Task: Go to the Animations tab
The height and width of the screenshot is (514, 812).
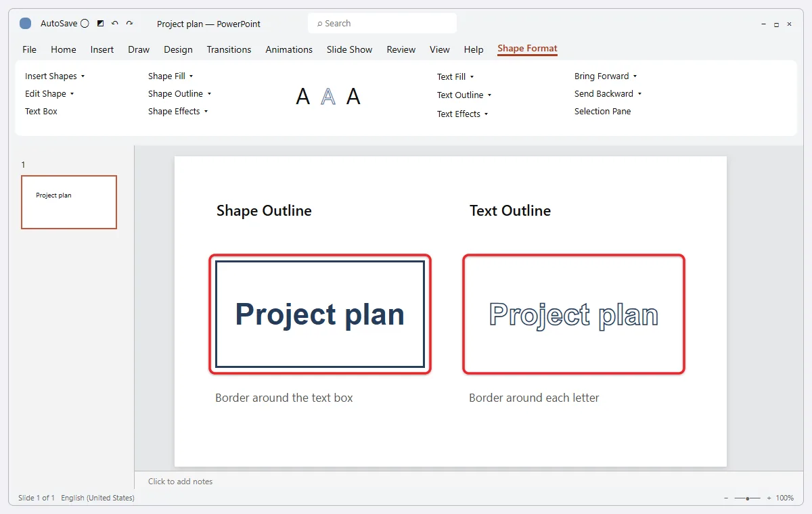Action: tap(289, 49)
